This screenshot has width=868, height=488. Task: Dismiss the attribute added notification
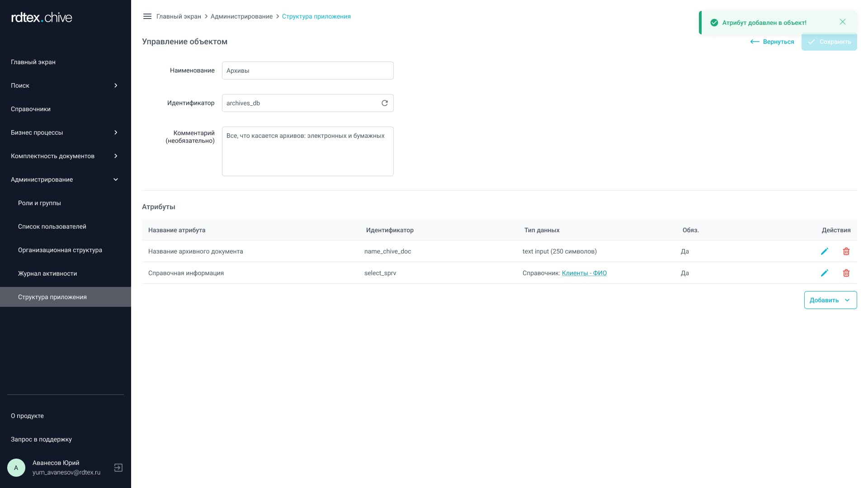coord(842,22)
